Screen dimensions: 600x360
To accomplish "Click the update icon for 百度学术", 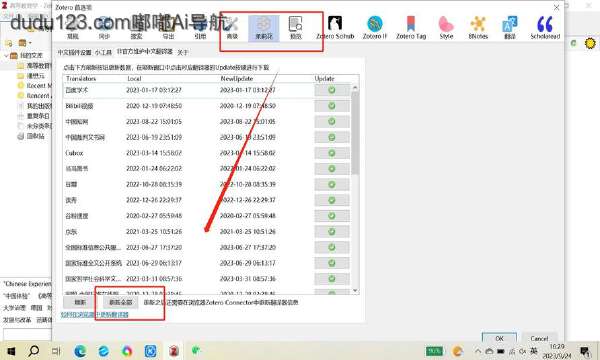I will coord(332,90).
